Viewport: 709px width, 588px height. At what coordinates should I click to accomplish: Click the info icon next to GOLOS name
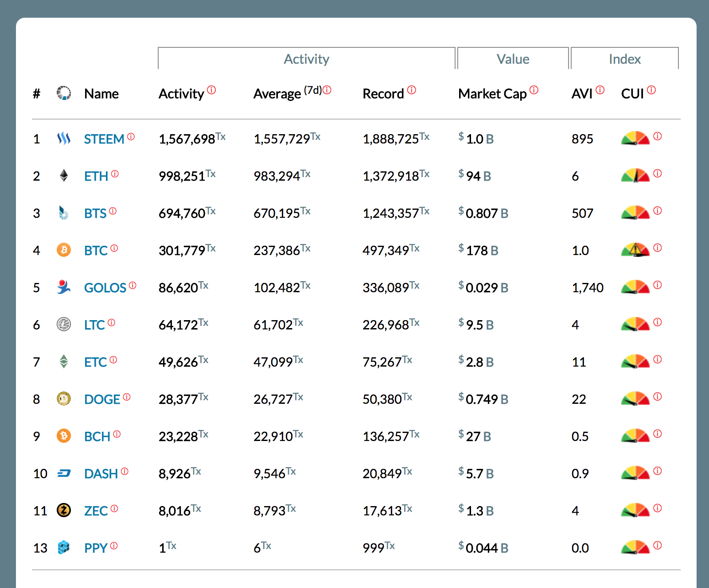click(x=132, y=285)
